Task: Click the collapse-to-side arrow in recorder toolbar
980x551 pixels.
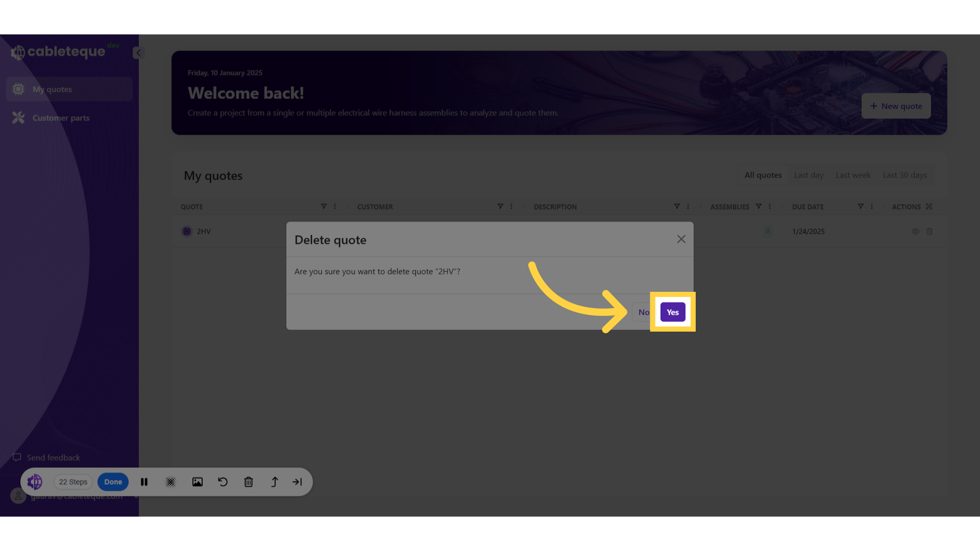Action: (x=297, y=482)
